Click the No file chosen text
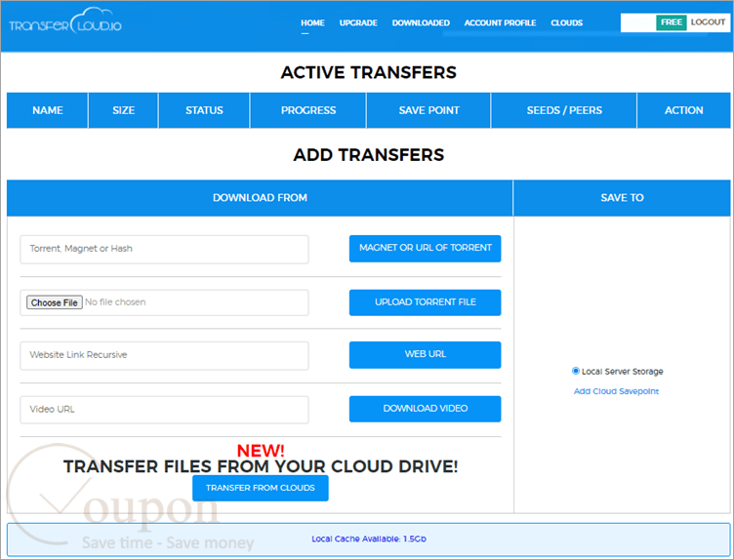Screen dimensions: 734x560 (115, 302)
